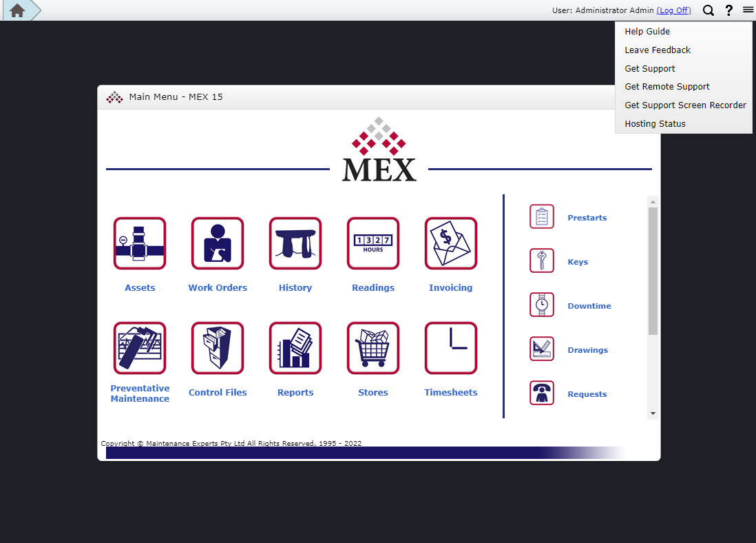Image resolution: width=756 pixels, height=543 pixels.
Task: Click the Stores text label
Action: click(373, 392)
